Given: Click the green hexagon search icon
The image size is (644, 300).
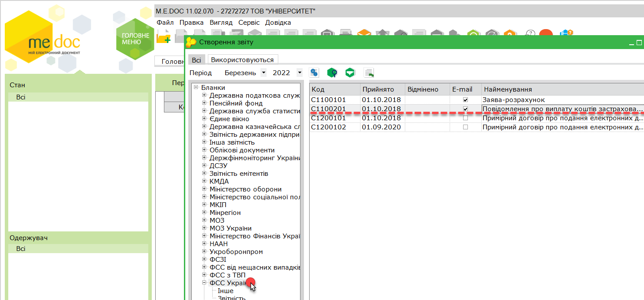Looking at the screenshot, I should coord(332,73).
